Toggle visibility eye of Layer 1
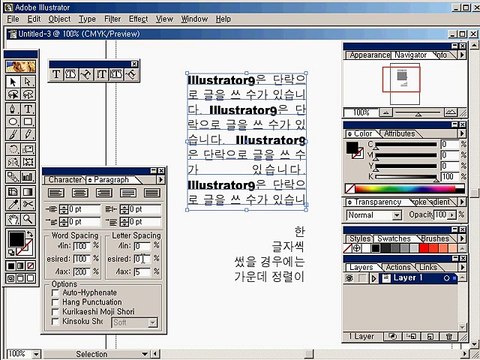480x360 pixels. pyautogui.click(x=350, y=278)
